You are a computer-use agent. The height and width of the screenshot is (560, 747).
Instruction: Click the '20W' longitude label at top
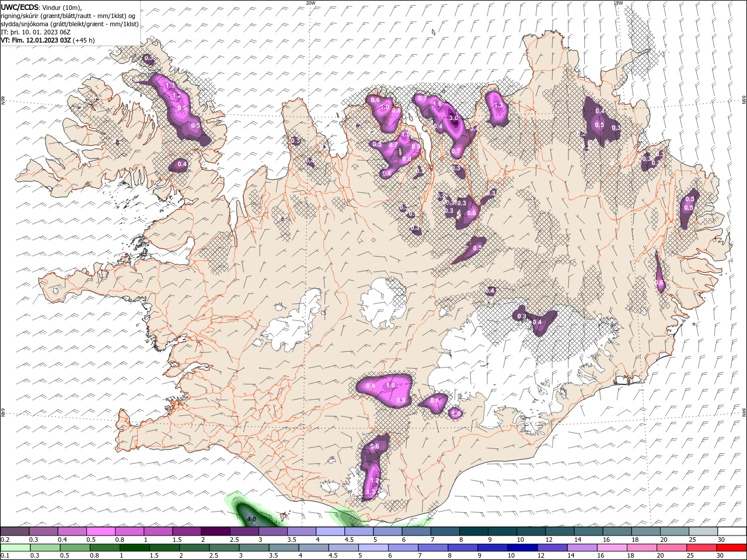310,3
